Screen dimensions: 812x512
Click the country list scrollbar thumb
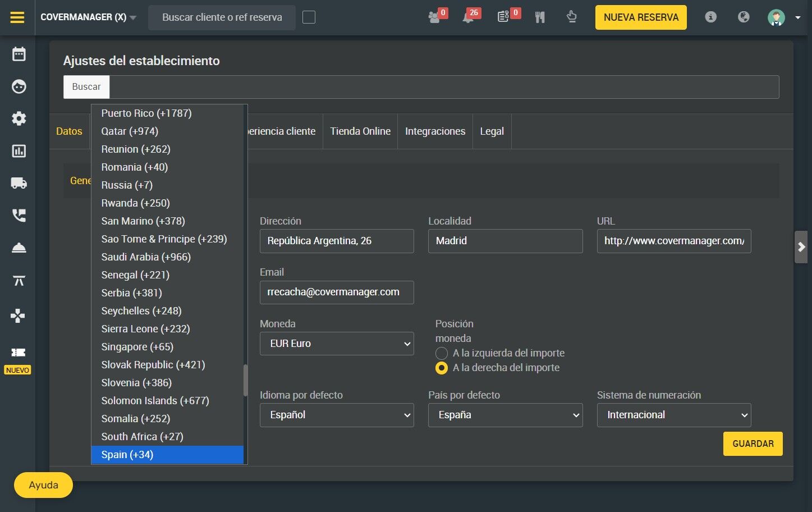(245, 380)
